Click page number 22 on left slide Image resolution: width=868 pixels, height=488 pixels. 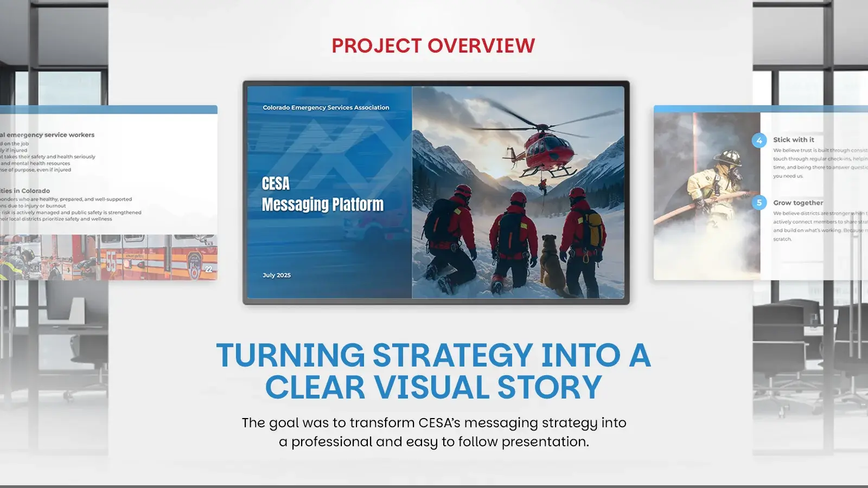pyautogui.click(x=209, y=269)
